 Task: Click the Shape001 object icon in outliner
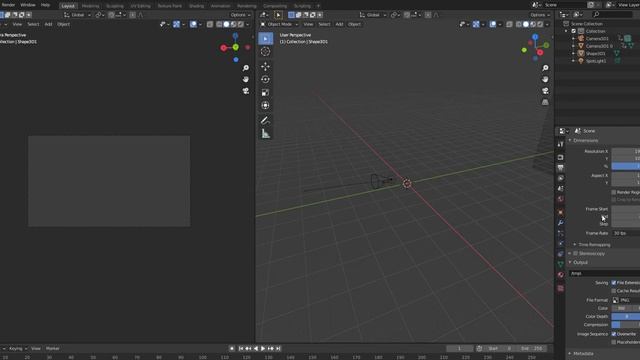pyautogui.click(x=581, y=53)
